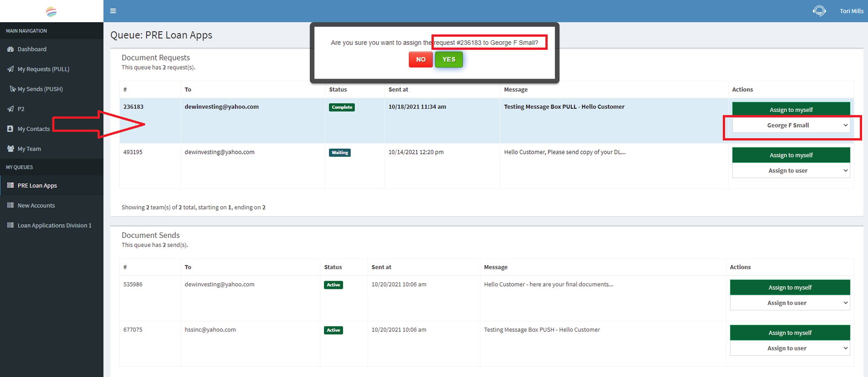The width and height of the screenshot is (868, 377).
Task: Open Assign to user dropdown for request 493195
Action: (791, 171)
